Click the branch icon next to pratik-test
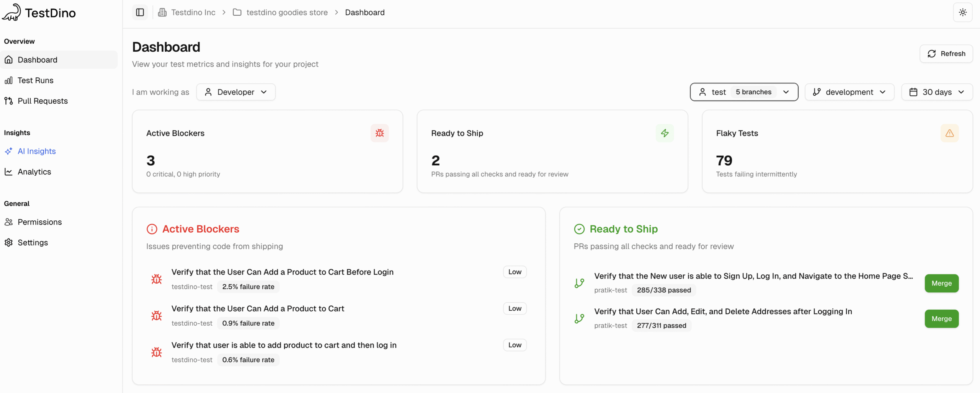 click(x=579, y=283)
